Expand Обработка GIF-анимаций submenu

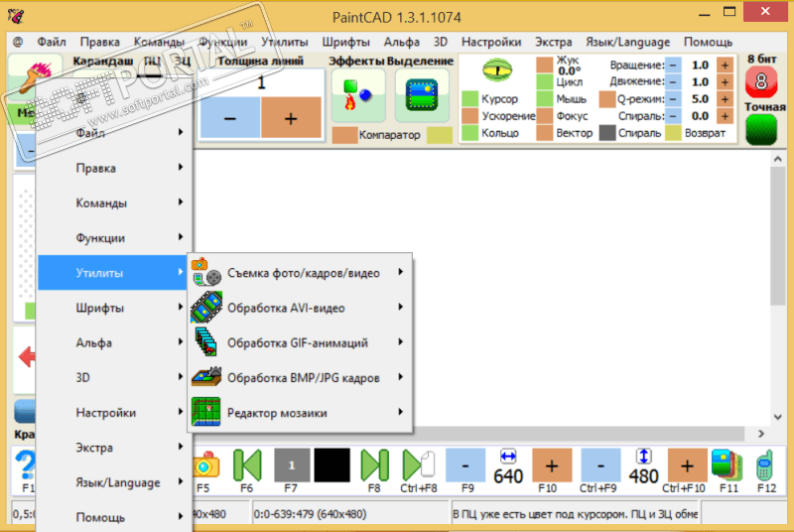point(301,342)
